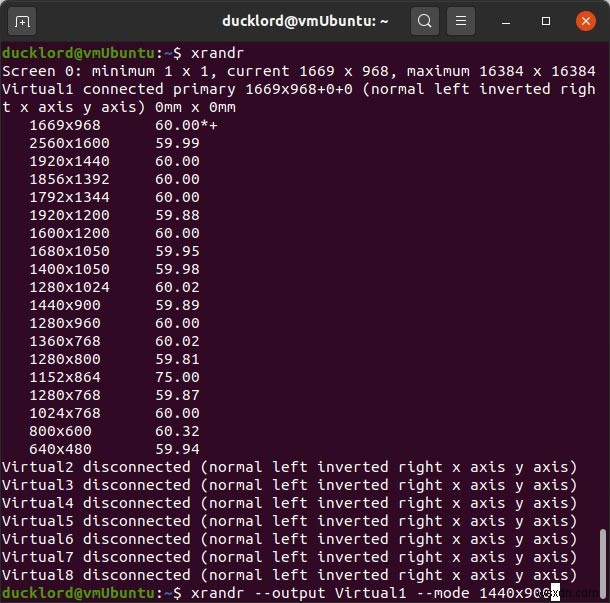Click the 800x600 mode text
The image size is (610, 603).
pos(61,431)
